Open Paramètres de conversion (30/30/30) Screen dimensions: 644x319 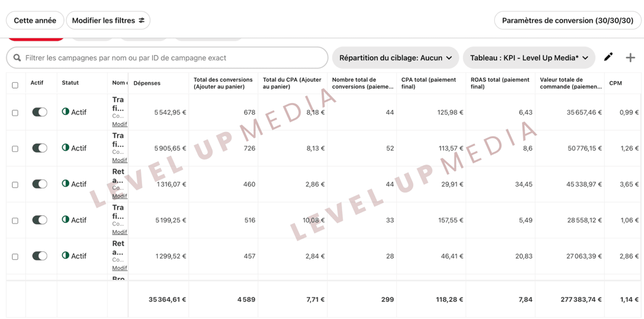point(567,21)
